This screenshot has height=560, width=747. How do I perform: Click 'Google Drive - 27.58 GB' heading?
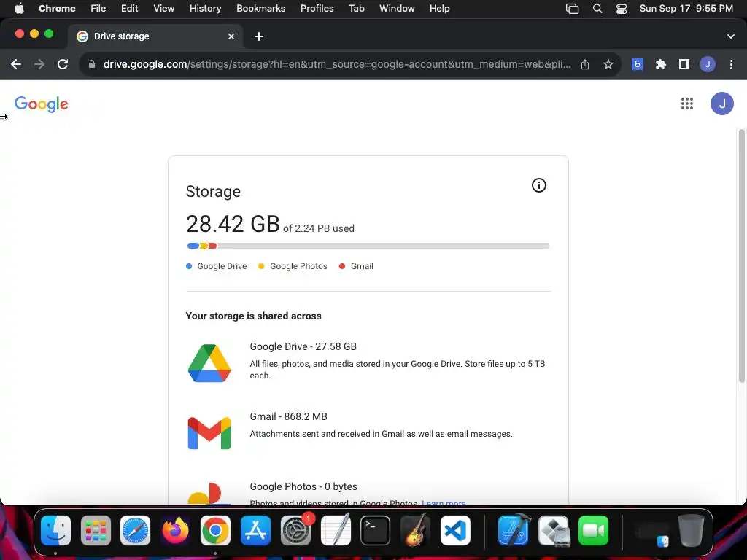[303, 346]
